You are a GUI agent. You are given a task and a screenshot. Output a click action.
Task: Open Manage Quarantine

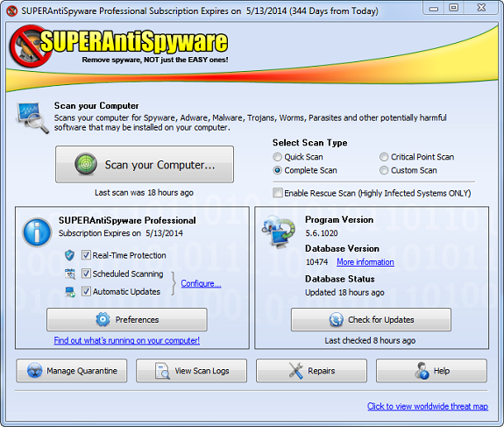tap(72, 371)
